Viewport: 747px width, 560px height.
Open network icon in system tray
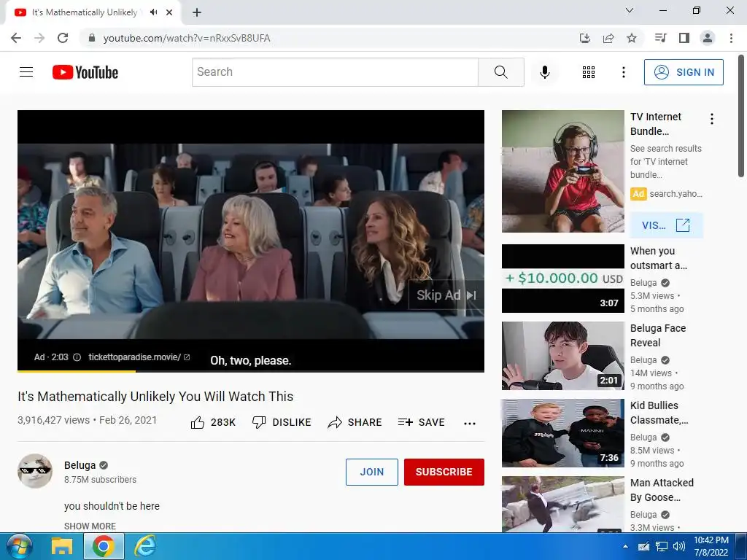[x=661, y=546]
